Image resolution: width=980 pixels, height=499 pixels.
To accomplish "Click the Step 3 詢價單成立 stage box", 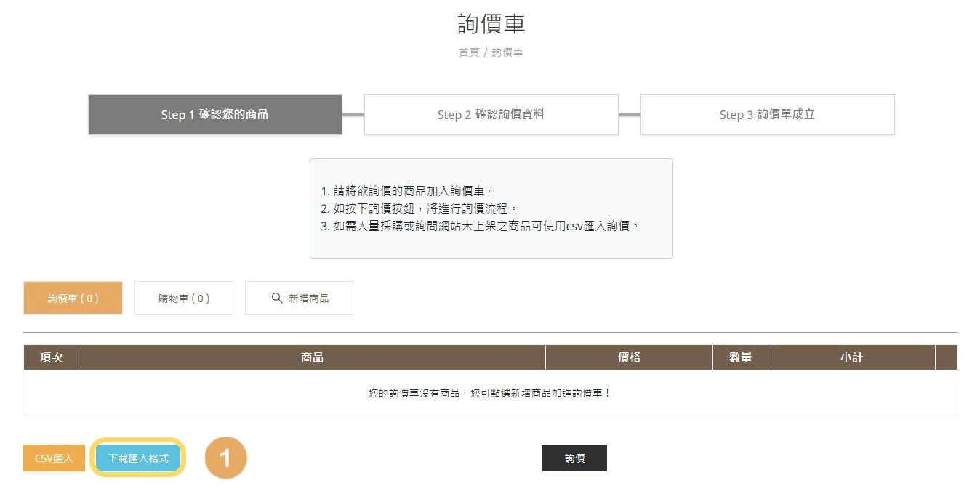I will pyautogui.click(x=767, y=114).
